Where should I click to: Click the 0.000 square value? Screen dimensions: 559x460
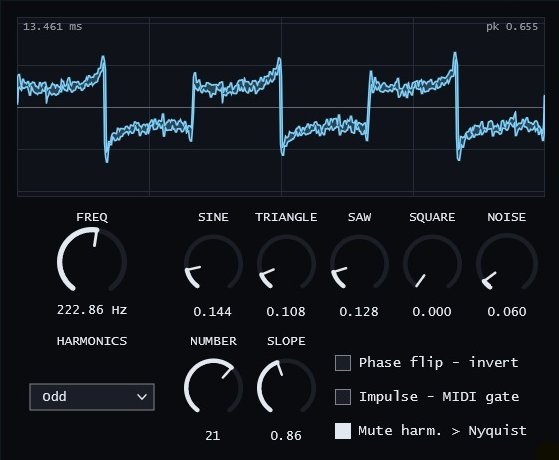point(432,312)
